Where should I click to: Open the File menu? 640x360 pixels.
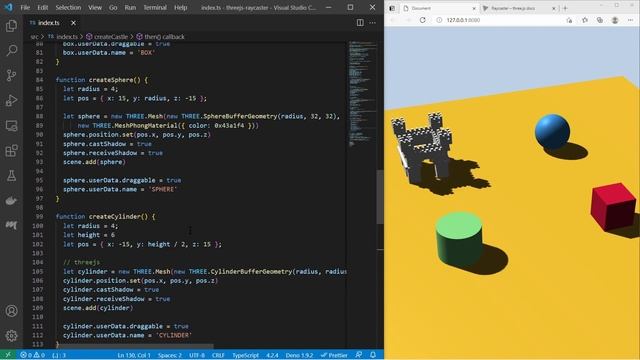25,7
